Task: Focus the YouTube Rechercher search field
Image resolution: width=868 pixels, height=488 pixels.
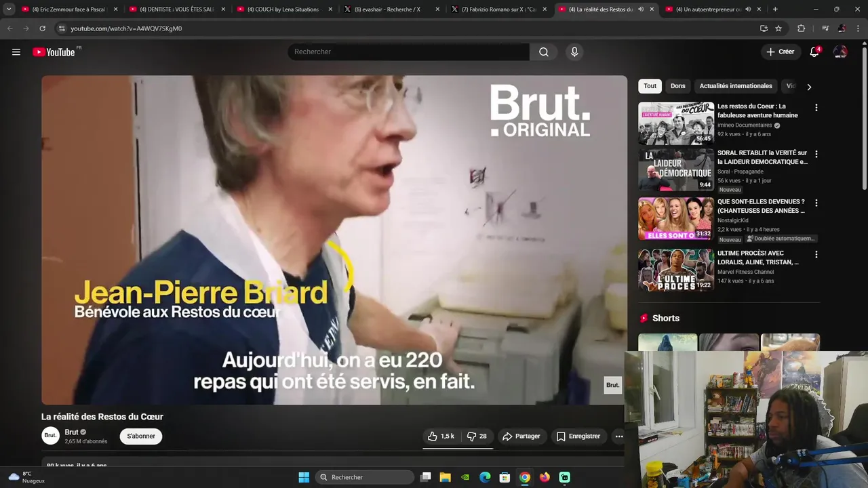Action: 408,52
